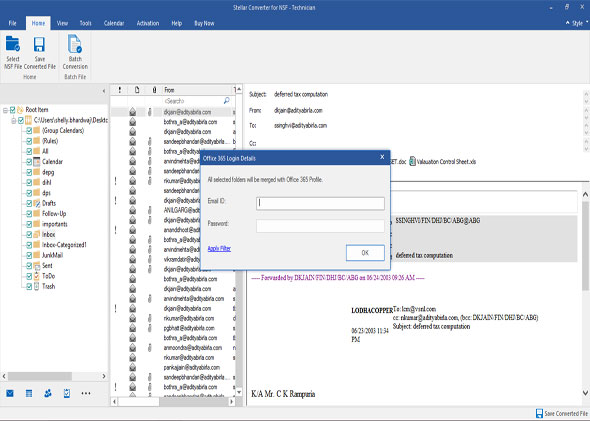Click Inbox folder icon in tree
Screen dimensions: 590x421
[36, 234]
